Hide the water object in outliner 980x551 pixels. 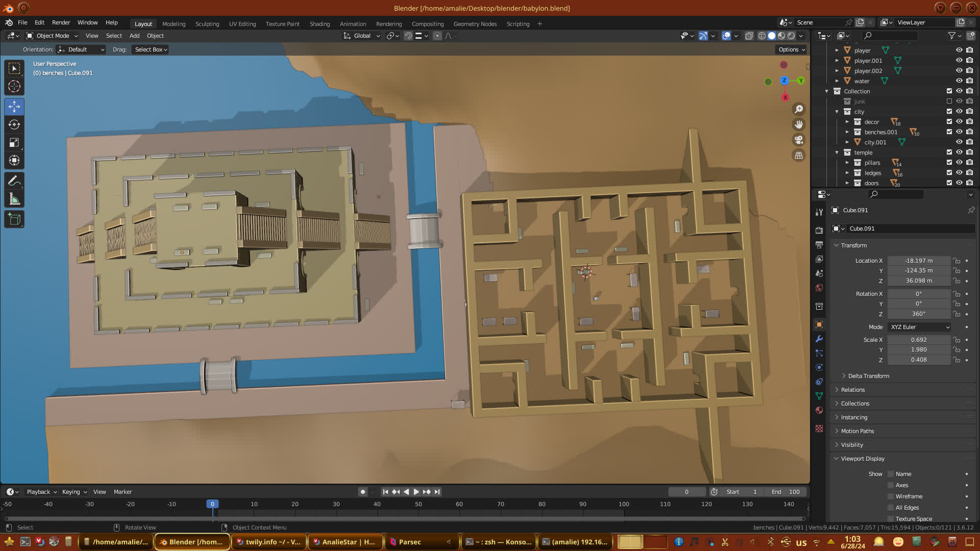[x=959, y=81]
